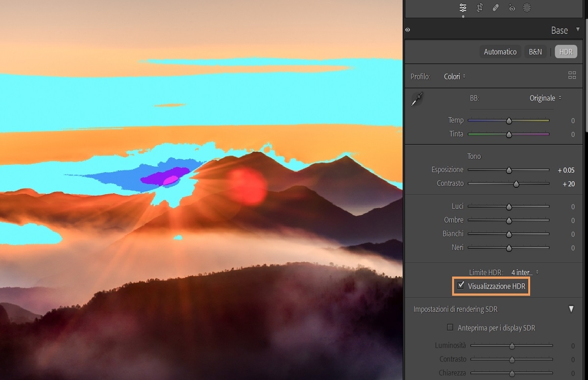Open the Red-eye correction tool
This screenshot has height=380, width=588.
(512, 8)
